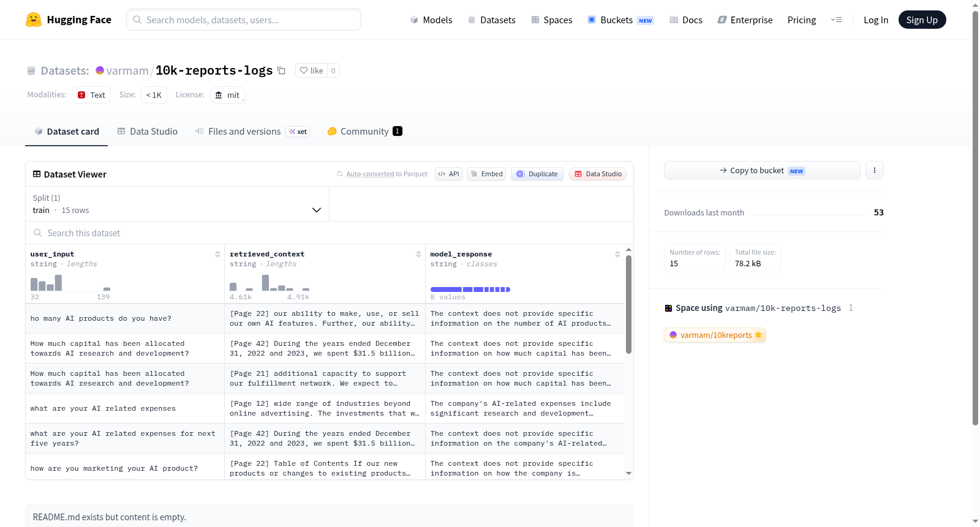Viewport: 980px width, 527px height.
Task: Click Copy to bucket button
Action: pyautogui.click(x=762, y=170)
